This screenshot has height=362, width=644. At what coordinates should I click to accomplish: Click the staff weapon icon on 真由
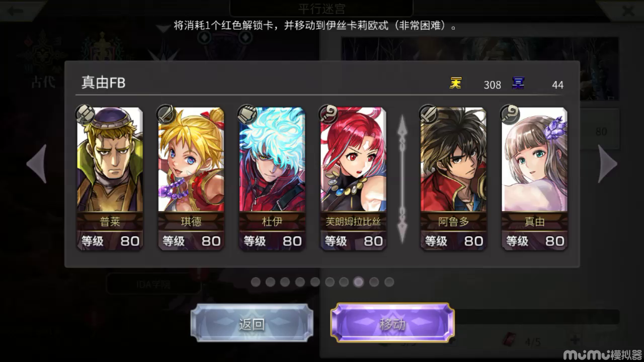tap(510, 115)
